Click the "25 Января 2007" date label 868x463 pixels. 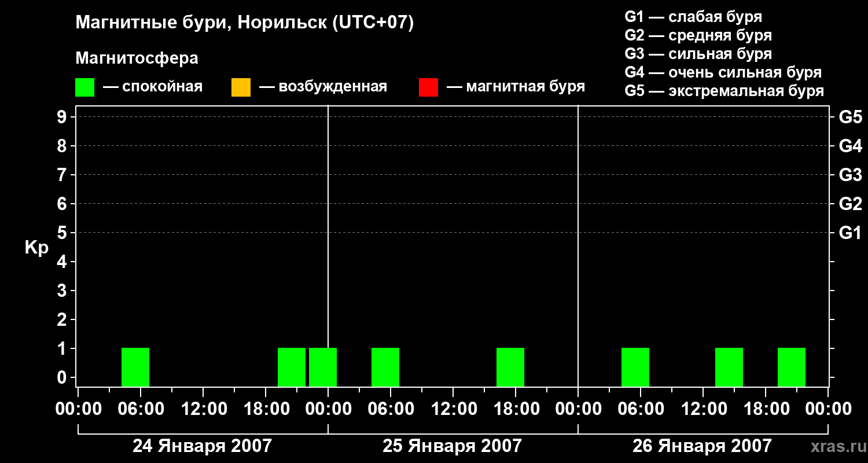pyautogui.click(x=452, y=446)
